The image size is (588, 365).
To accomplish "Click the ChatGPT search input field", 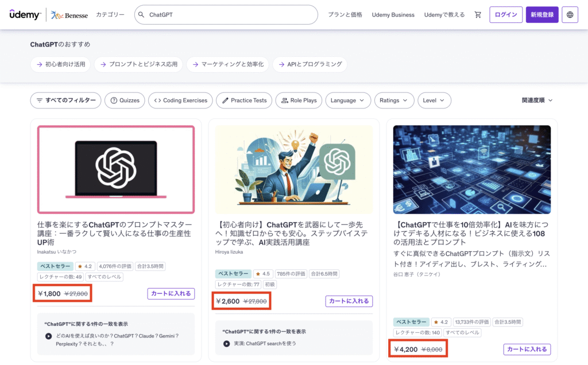I will pos(230,15).
